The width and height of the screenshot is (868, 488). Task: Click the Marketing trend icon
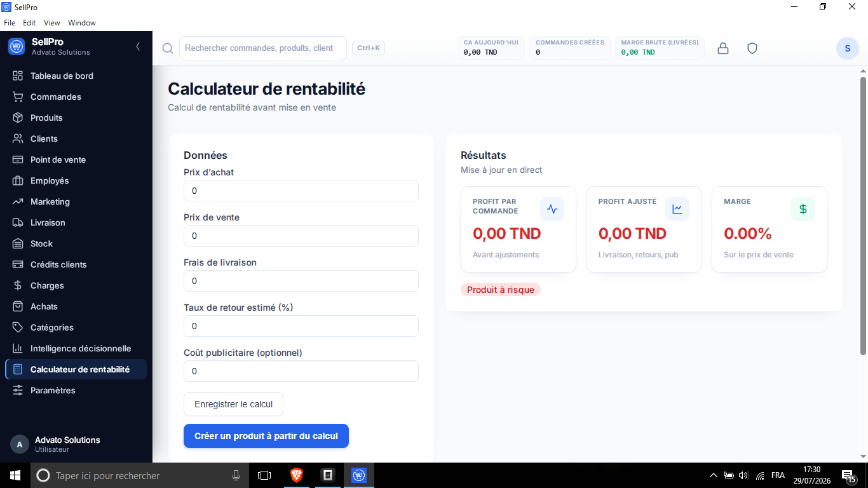tap(18, 201)
